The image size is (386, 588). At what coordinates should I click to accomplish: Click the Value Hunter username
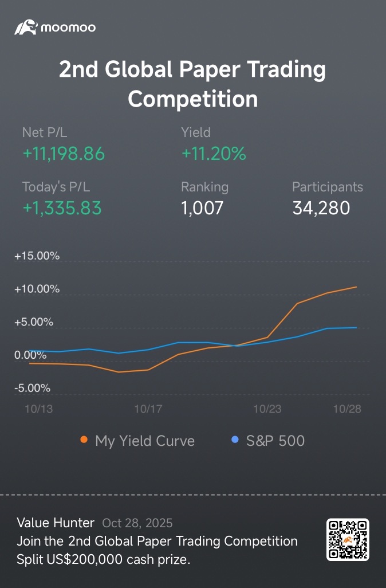pos(56,523)
